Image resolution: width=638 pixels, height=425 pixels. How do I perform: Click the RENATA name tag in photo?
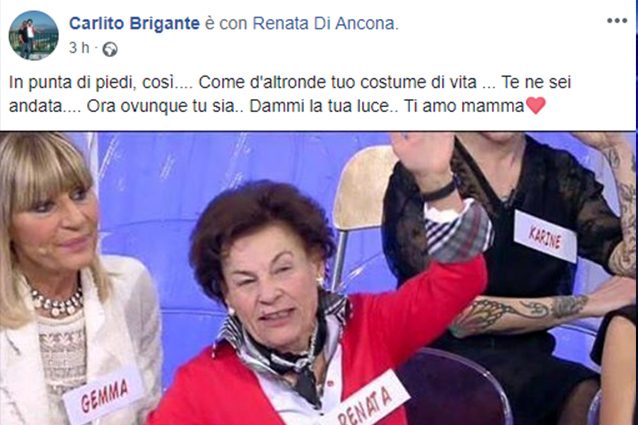pos(367,402)
